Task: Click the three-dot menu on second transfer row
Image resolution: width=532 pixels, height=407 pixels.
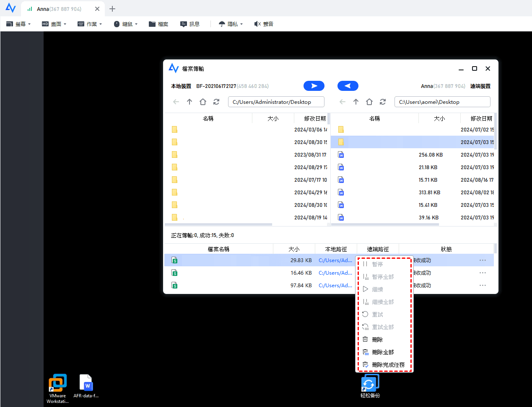Action: 483,273
